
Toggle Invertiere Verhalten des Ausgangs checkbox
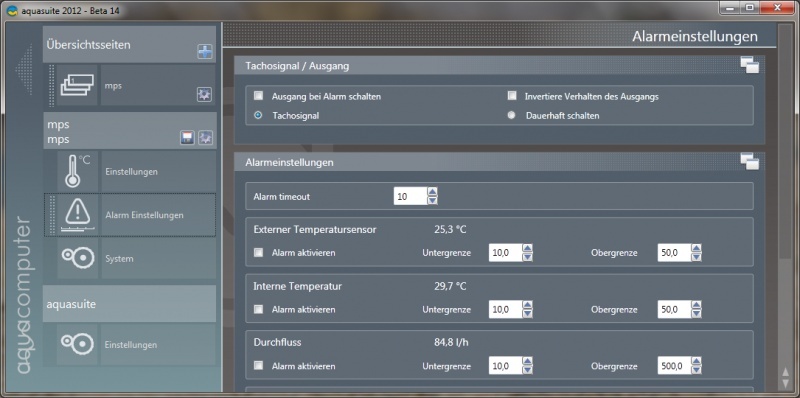[x=512, y=96]
